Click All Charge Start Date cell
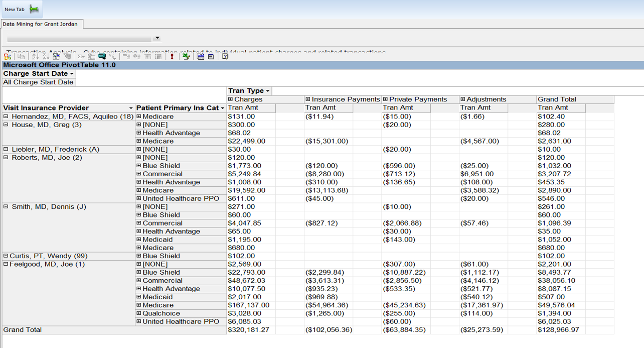Screen dimensions: 644x348 coord(39,82)
